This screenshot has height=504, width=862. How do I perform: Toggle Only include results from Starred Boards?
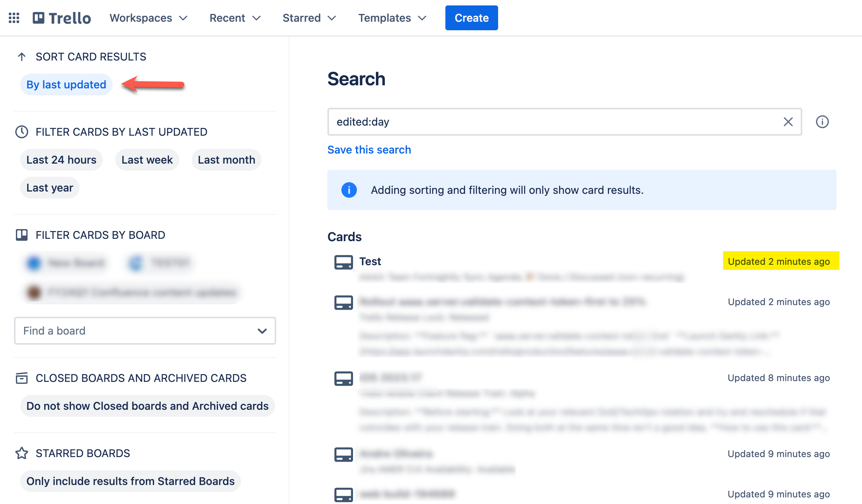(x=130, y=481)
